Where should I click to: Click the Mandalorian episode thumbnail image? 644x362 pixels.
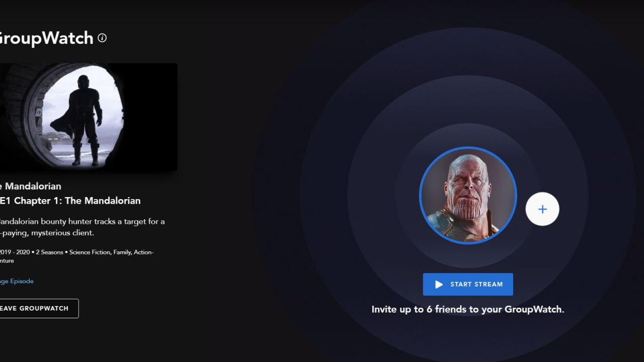pyautogui.click(x=89, y=117)
